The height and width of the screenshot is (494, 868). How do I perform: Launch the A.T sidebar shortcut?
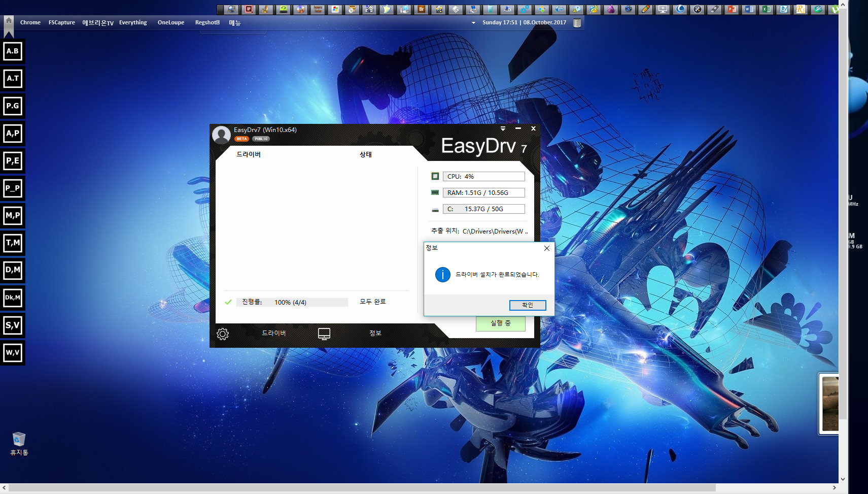(13, 79)
